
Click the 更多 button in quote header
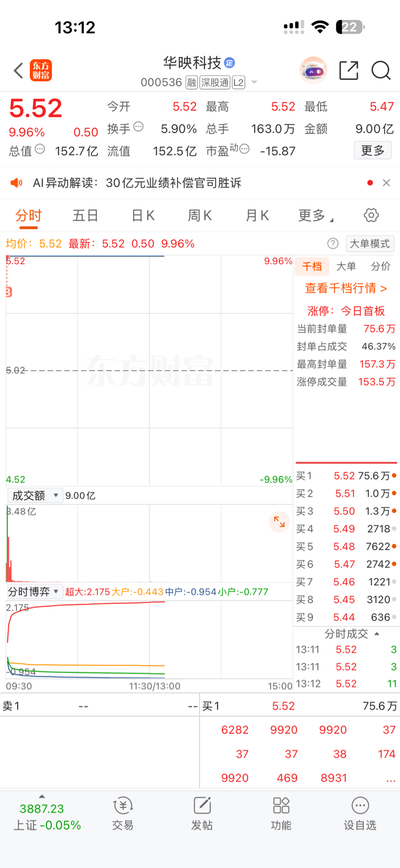373,151
